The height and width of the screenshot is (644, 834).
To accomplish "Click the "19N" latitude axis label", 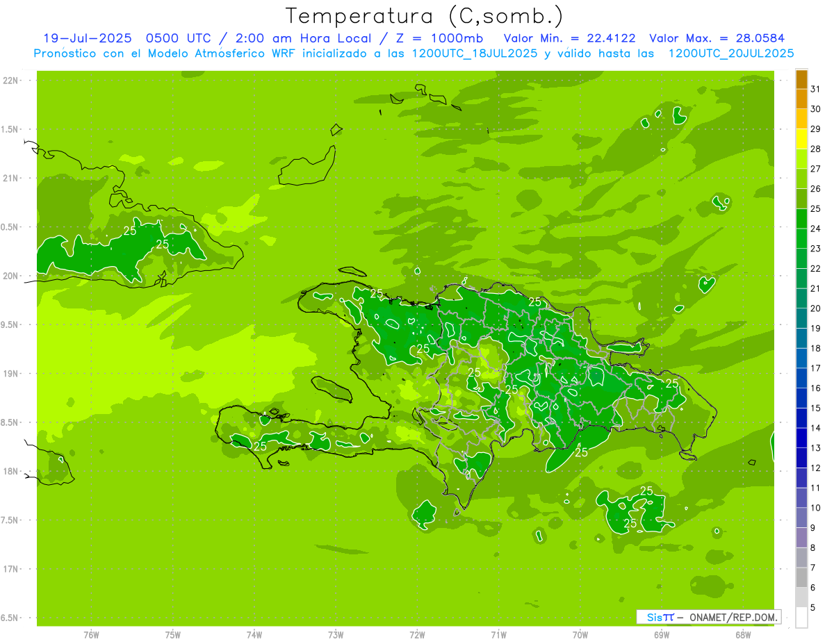I will [11, 374].
